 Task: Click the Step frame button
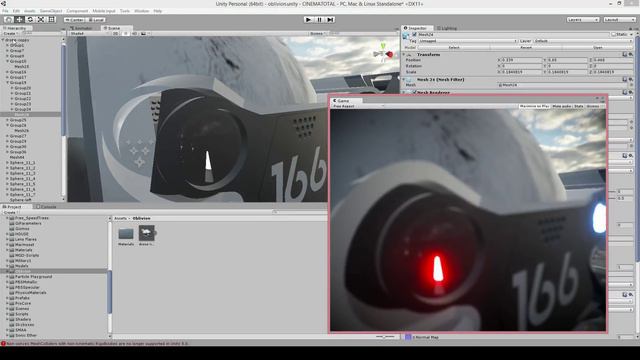coord(331,20)
